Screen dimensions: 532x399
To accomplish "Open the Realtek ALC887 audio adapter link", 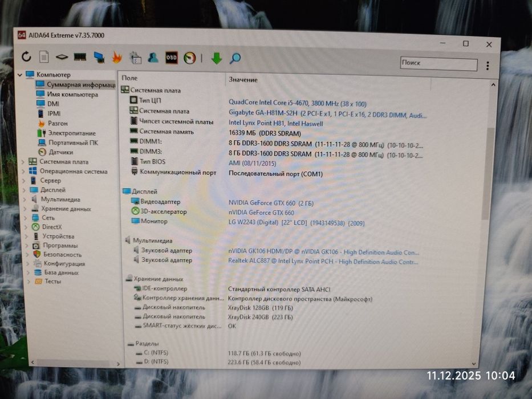I will pos(323,262).
